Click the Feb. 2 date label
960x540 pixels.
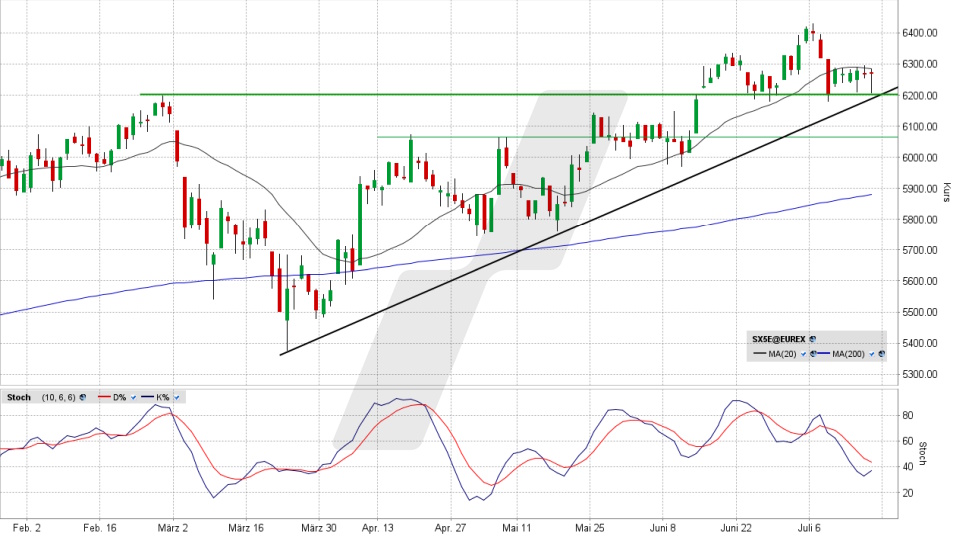[27, 528]
